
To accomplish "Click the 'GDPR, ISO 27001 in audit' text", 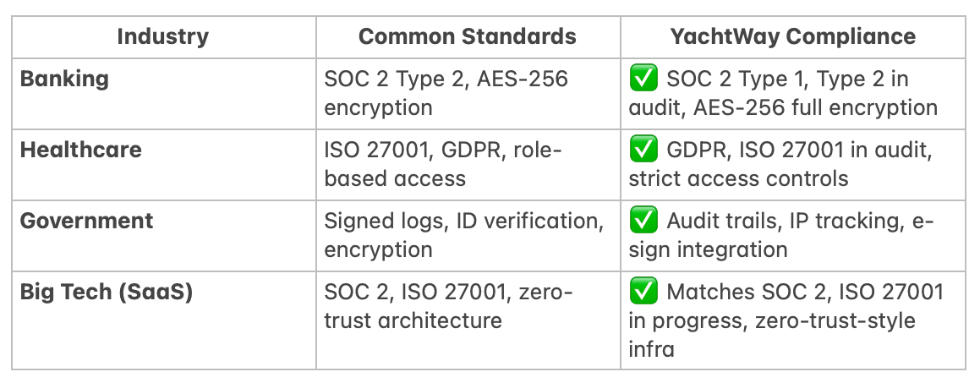I will [x=798, y=150].
